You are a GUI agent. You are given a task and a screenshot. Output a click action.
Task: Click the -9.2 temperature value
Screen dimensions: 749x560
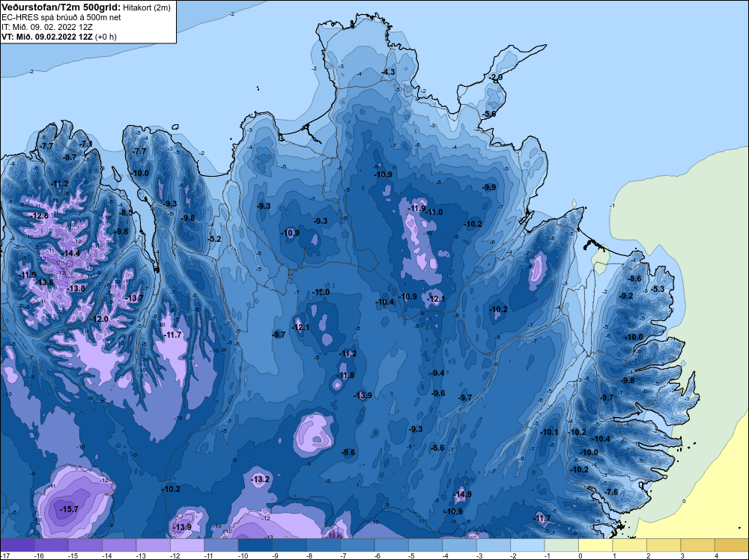626,296
